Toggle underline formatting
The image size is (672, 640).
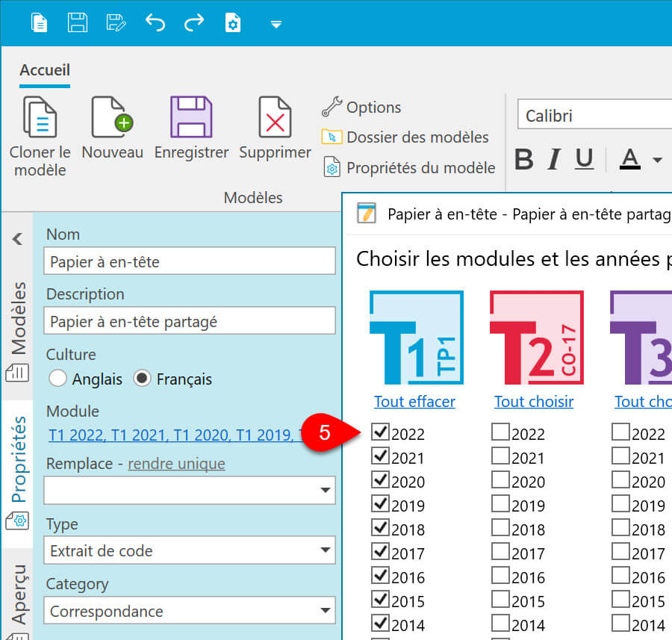pos(584,159)
